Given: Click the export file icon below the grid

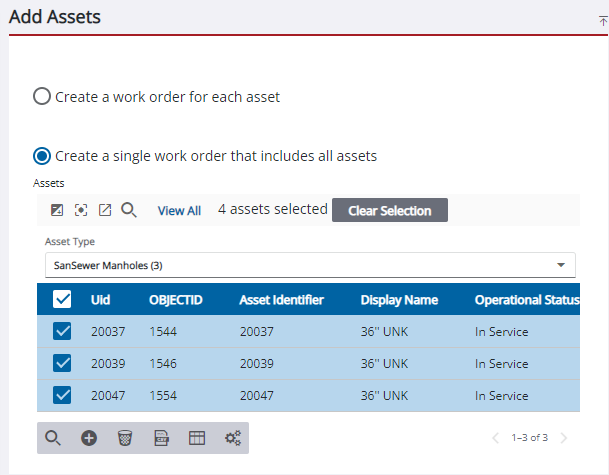Looking at the screenshot, I should pos(161,438).
